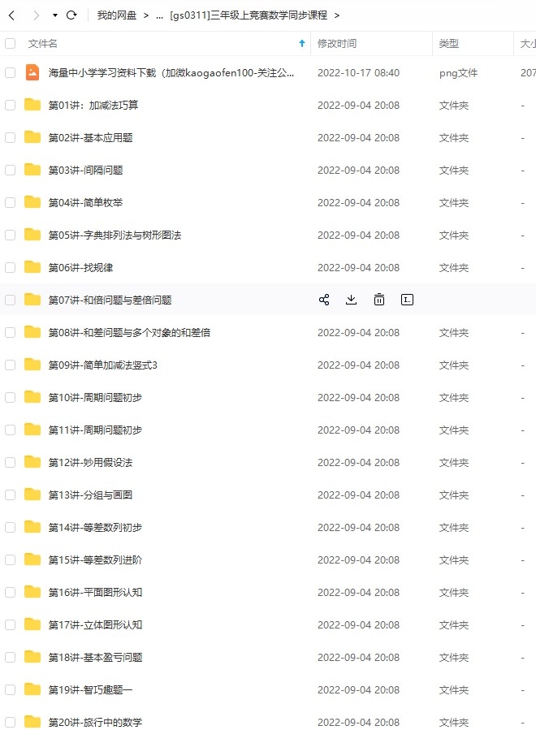Image resolution: width=536 pixels, height=756 pixels.
Task: Expand the collapsed breadcrumb ellipsis
Action: (x=159, y=16)
